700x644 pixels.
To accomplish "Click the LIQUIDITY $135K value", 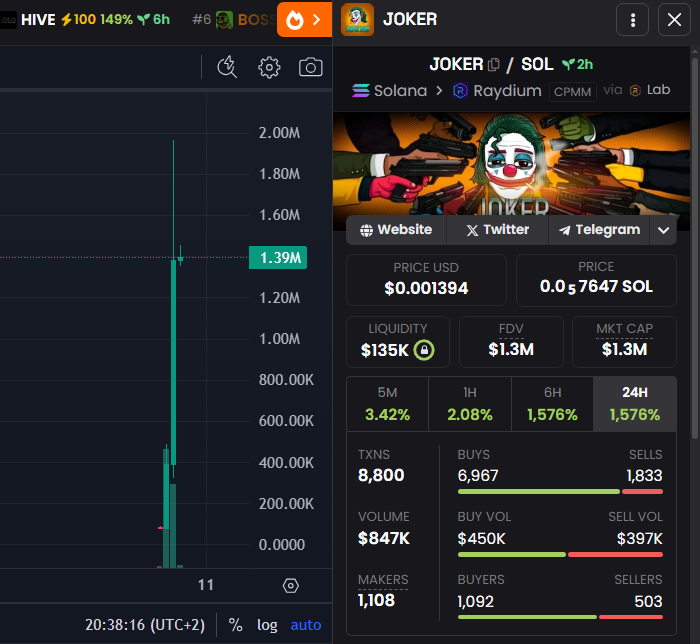I will point(384,350).
